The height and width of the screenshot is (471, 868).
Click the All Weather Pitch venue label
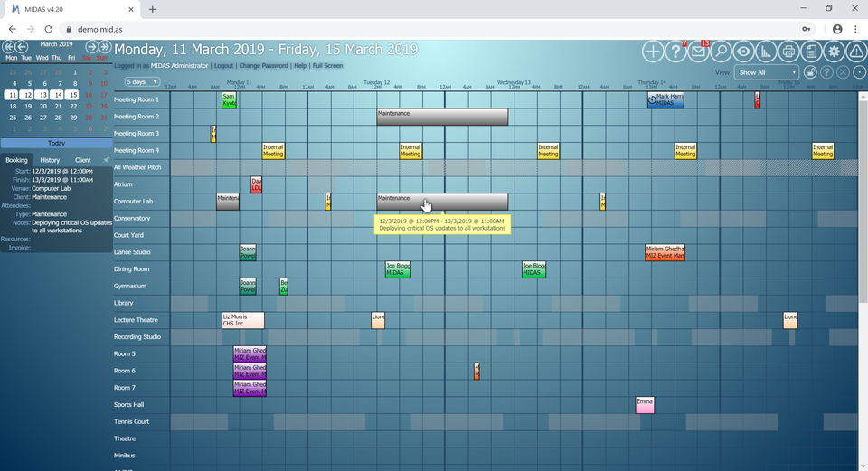pyautogui.click(x=137, y=167)
